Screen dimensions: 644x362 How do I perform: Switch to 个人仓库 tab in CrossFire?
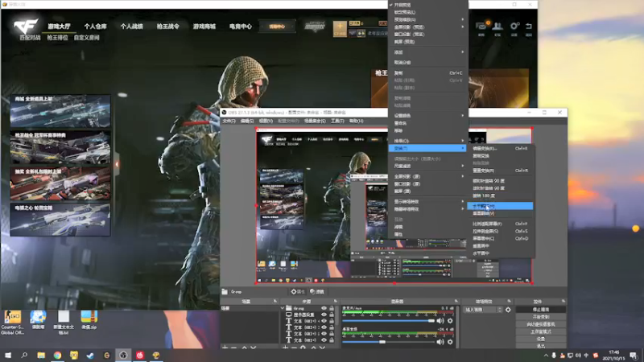95,27
